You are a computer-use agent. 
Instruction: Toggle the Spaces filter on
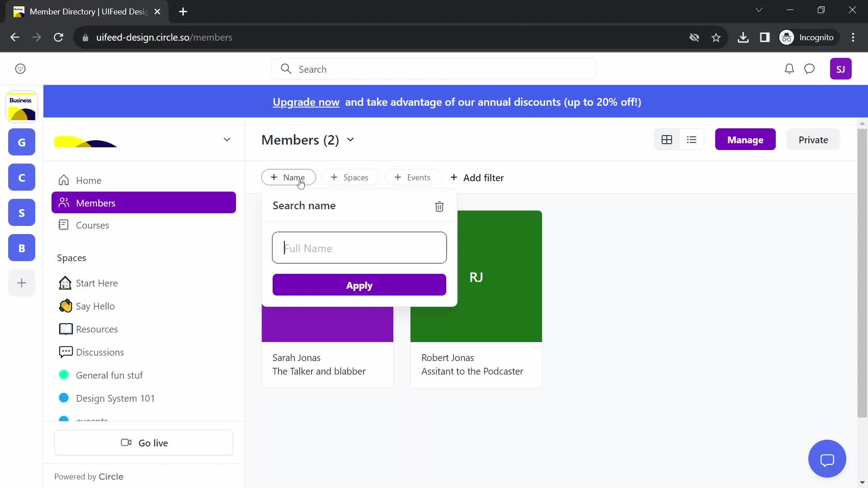(x=350, y=178)
